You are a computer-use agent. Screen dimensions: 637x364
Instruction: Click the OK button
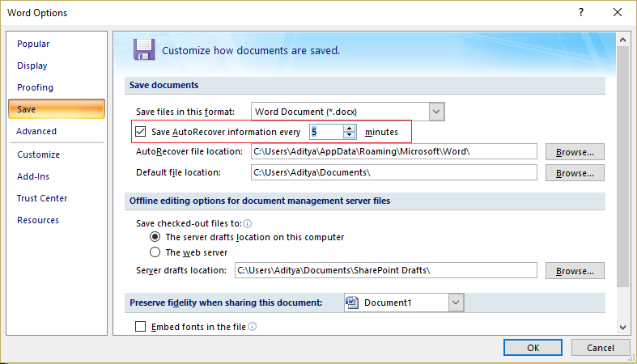click(x=533, y=347)
